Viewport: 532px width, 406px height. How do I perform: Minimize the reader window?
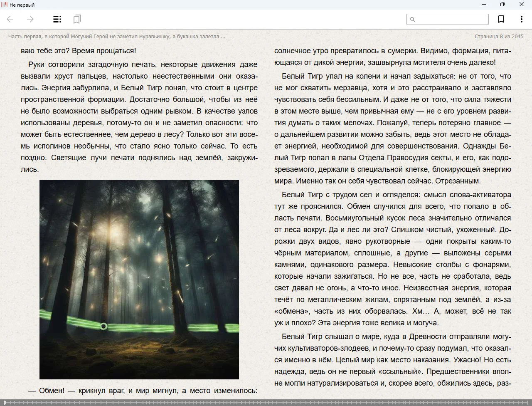click(x=484, y=5)
